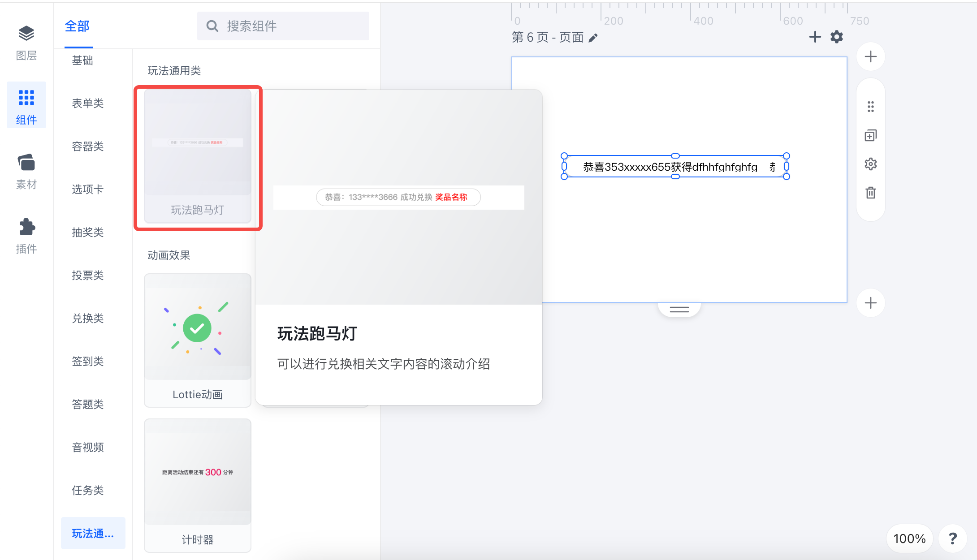Open page settings gear next to page title
This screenshot has width=977, height=560.
[837, 37]
